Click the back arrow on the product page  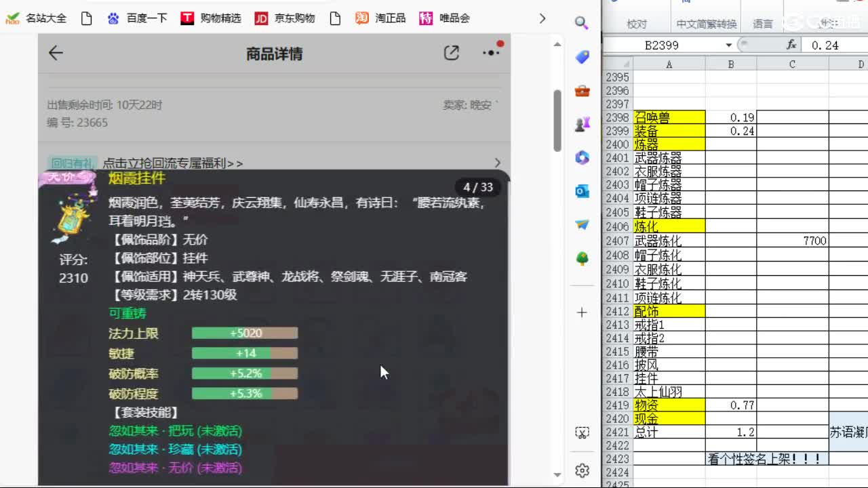(55, 53)
